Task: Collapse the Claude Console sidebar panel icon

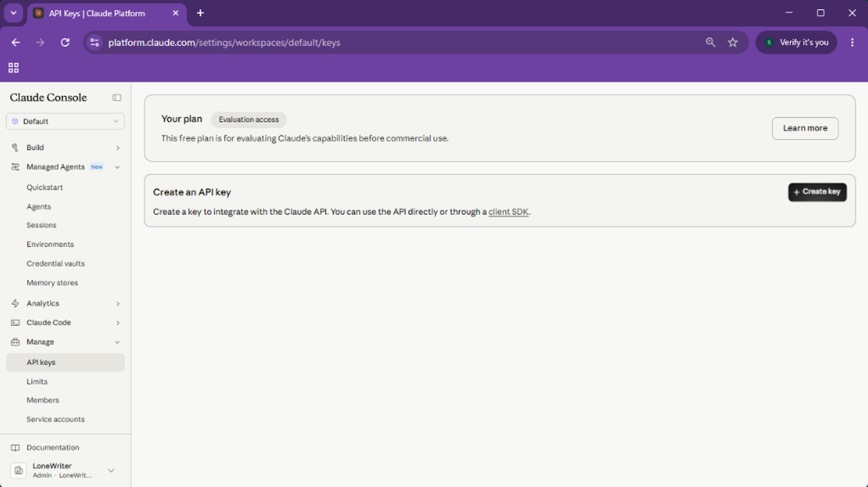Action: (x=117, y=98)
